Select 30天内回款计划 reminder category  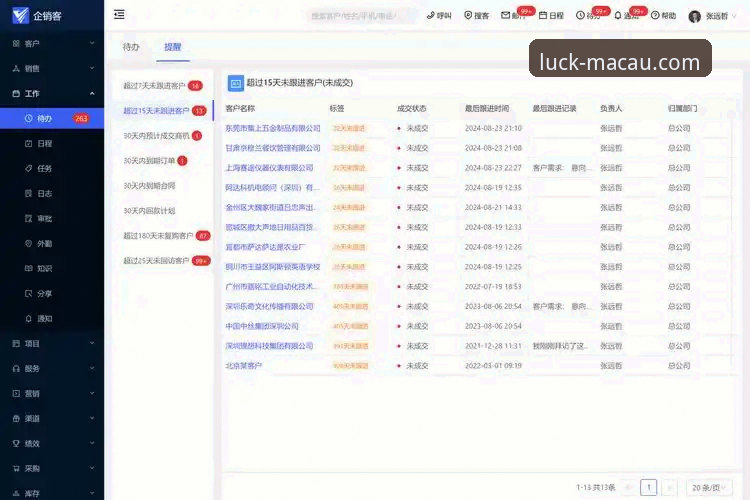pos(163,211)
